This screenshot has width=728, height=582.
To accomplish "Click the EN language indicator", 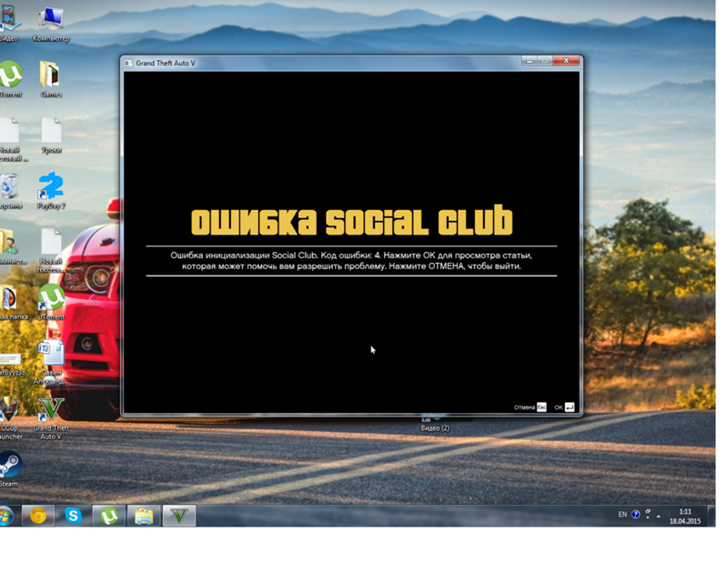I will (622, 514).
